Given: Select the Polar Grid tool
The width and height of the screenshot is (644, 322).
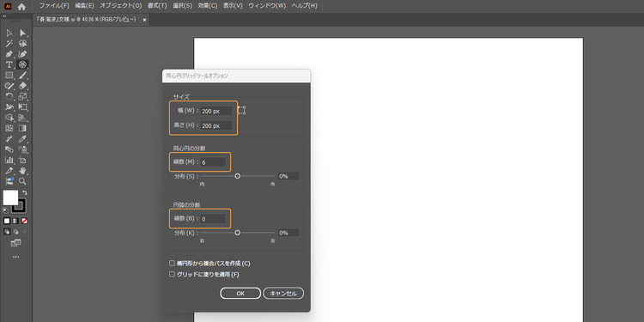Looking at the screenshot, I should 22,64.
